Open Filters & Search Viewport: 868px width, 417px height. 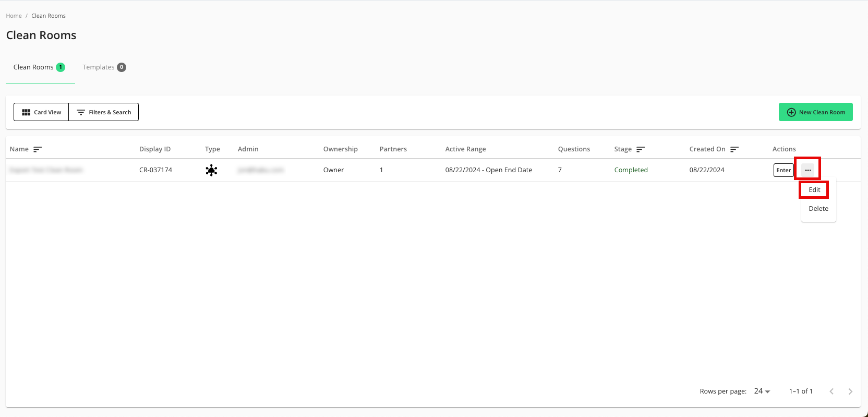[104, 112]
